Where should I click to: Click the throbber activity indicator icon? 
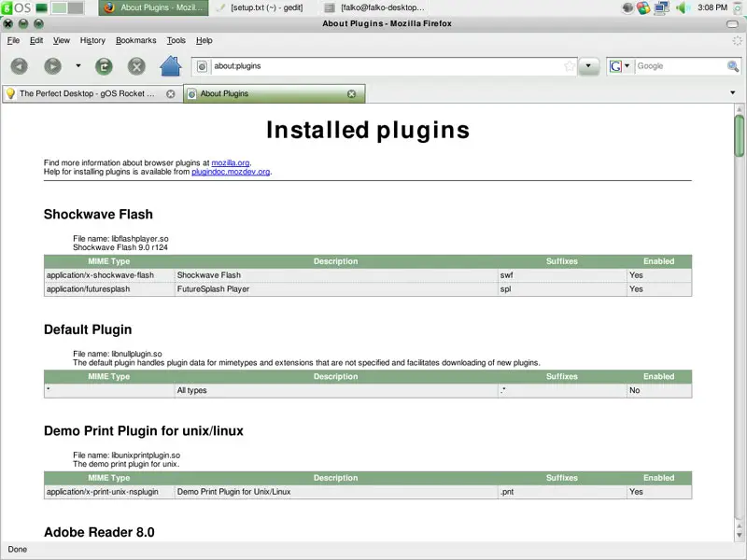737,41
